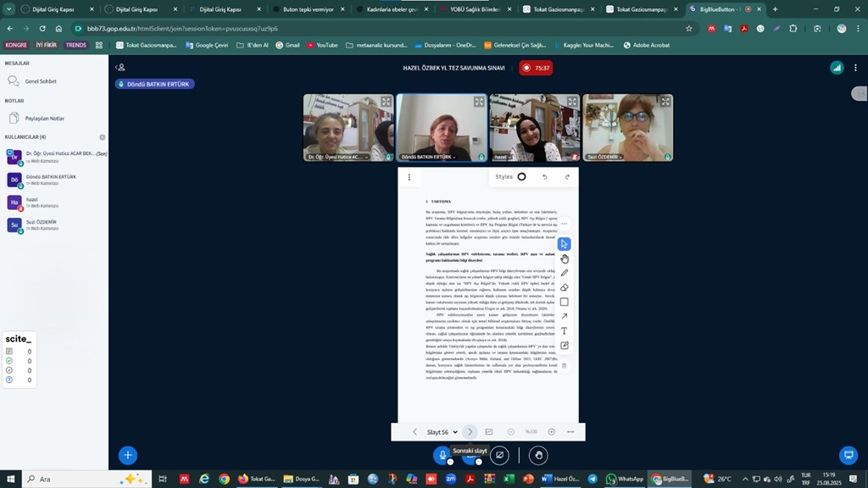Select the pencil drawing tool
Image resolution: width=868 pixels, height=488 pixels.
coord(565,273)
